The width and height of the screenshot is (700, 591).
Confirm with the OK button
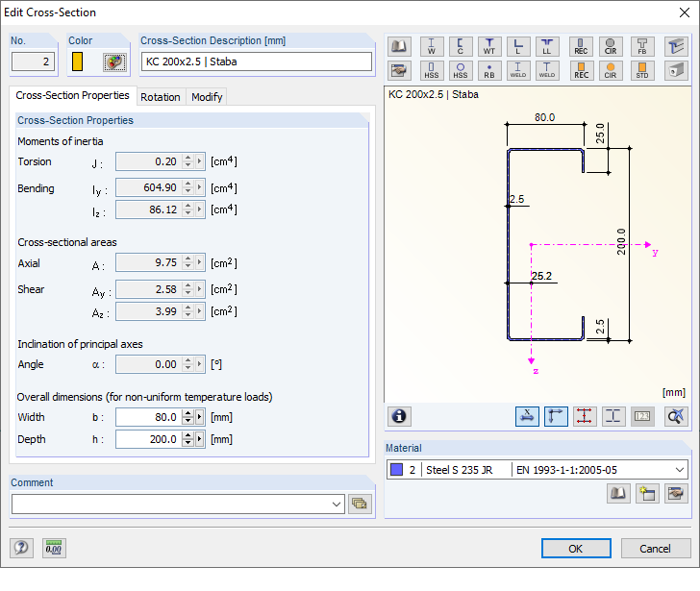tap(576, 549)
